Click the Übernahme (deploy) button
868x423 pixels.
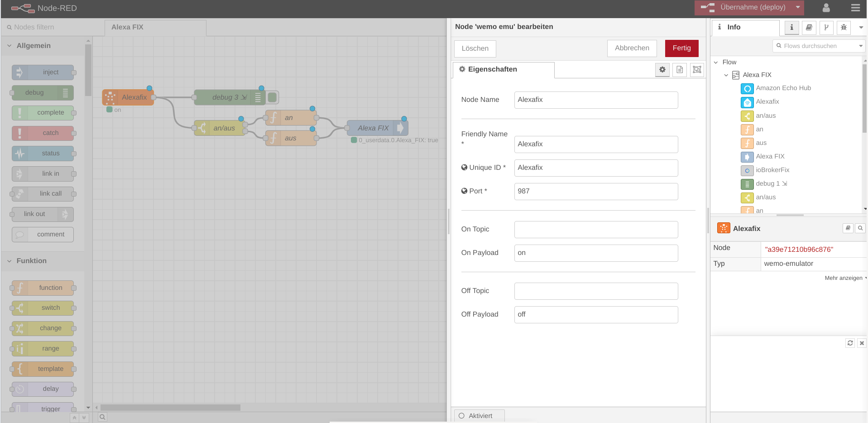pyautogui.click(x=743, y=7)
